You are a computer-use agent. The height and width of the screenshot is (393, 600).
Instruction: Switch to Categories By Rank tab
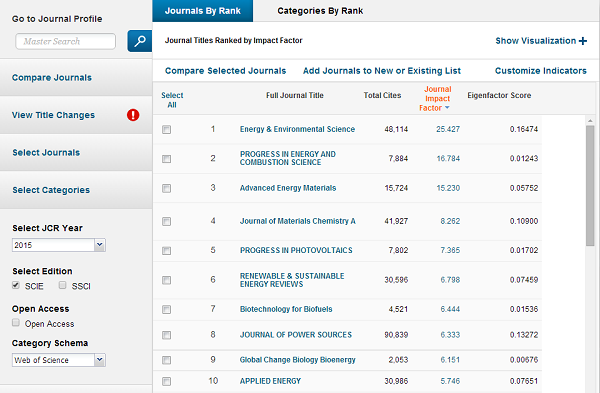(x=320, y=11)
